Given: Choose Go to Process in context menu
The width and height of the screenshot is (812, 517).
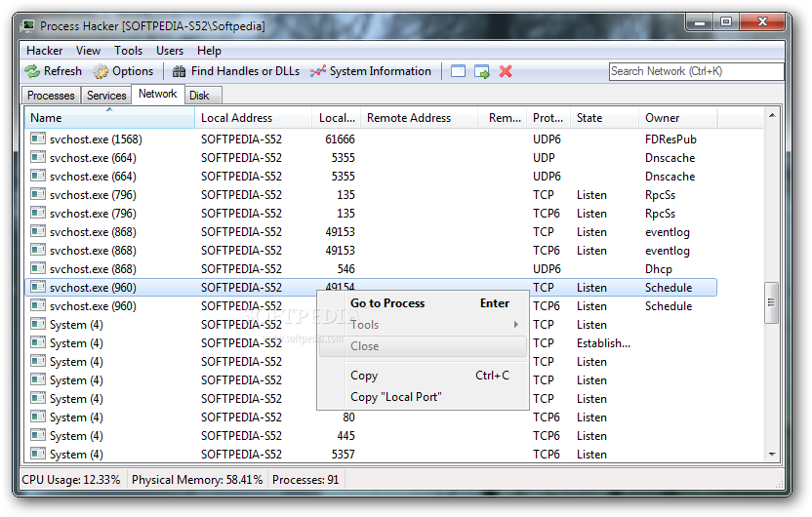Looking at the screenshot, I should pyautogui.click(x=423, y=303).
